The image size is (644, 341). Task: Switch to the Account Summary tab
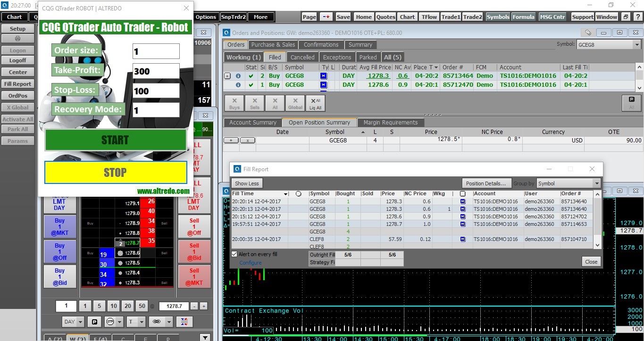(253, 123)
